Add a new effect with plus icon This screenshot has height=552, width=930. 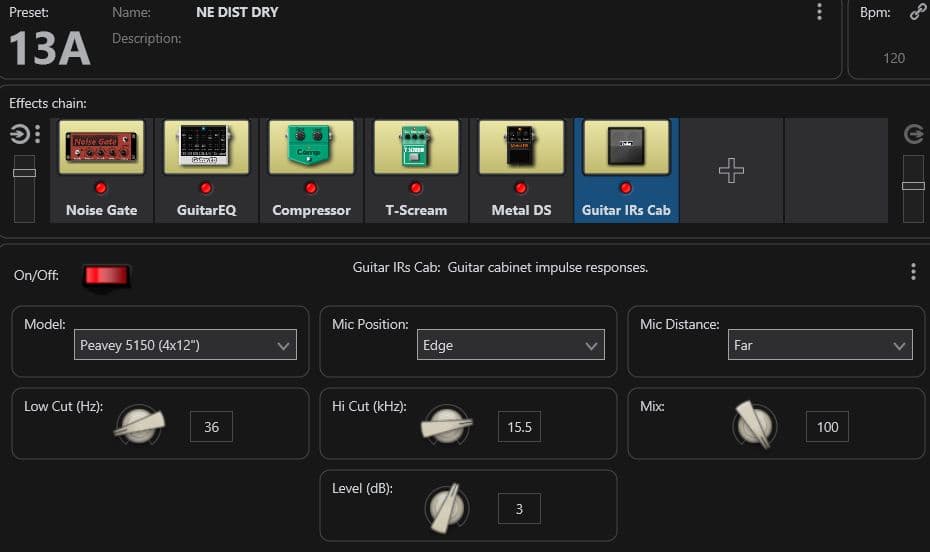[x=731, y=170]
